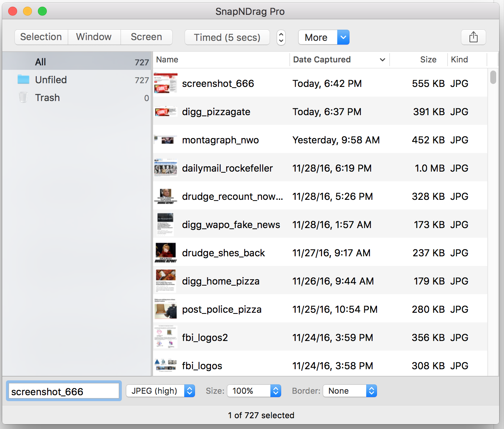Screen dimensions: 504x429
Task: Open the Trash in the sidebar
Action: click(x=47, y=98)
